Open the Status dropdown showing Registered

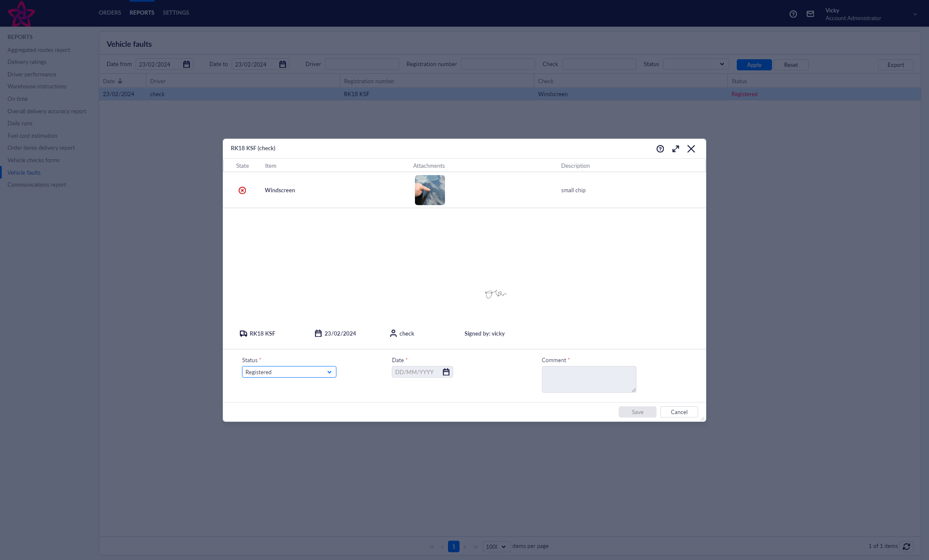[x=289, y=372]
